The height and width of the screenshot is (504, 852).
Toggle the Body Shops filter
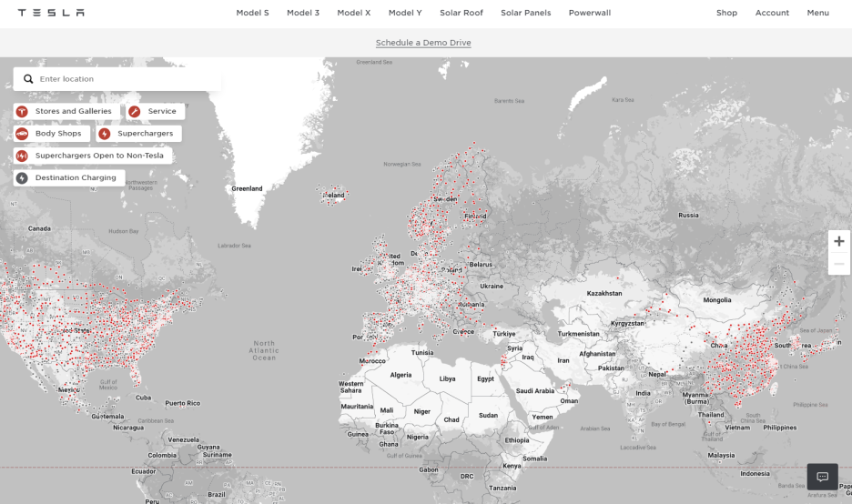[x=52, y=134]
